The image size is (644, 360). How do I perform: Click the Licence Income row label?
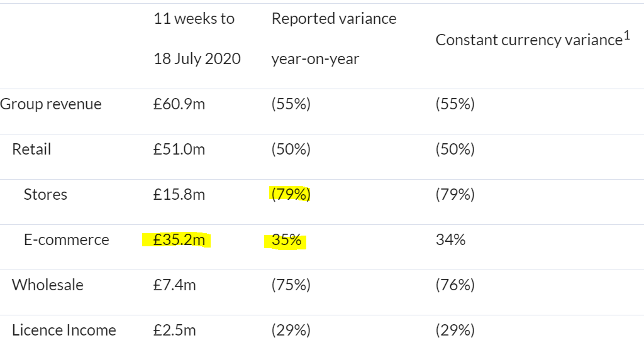[64, 330]
